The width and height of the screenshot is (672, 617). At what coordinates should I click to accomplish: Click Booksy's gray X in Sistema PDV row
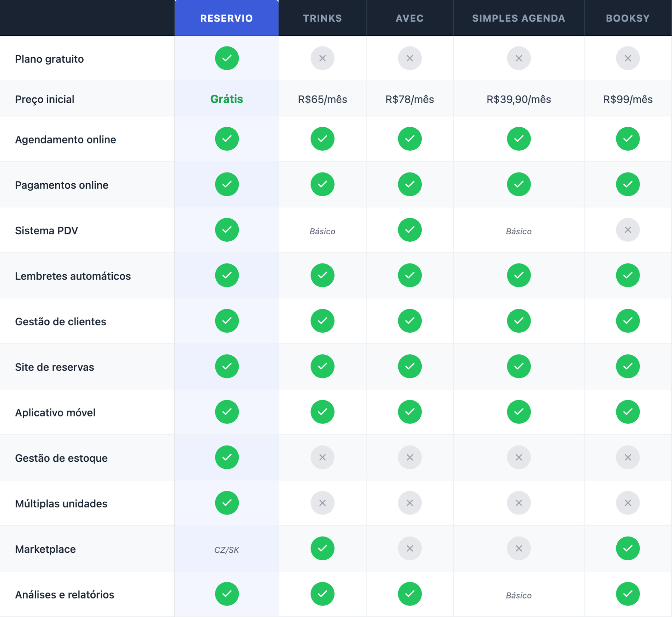[628, 230]
